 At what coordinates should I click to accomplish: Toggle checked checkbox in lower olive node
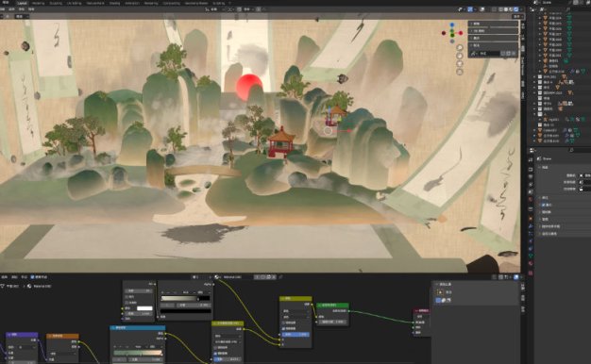pos(215,354)
